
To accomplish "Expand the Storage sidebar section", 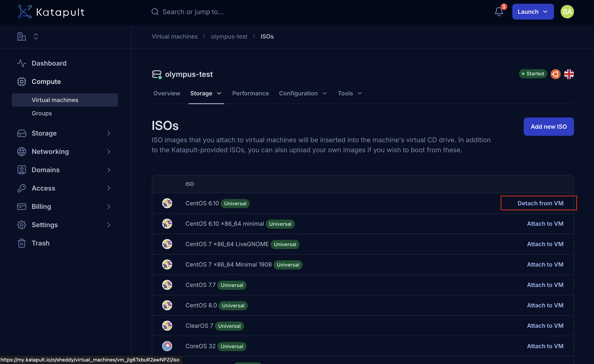I will 108,133.
